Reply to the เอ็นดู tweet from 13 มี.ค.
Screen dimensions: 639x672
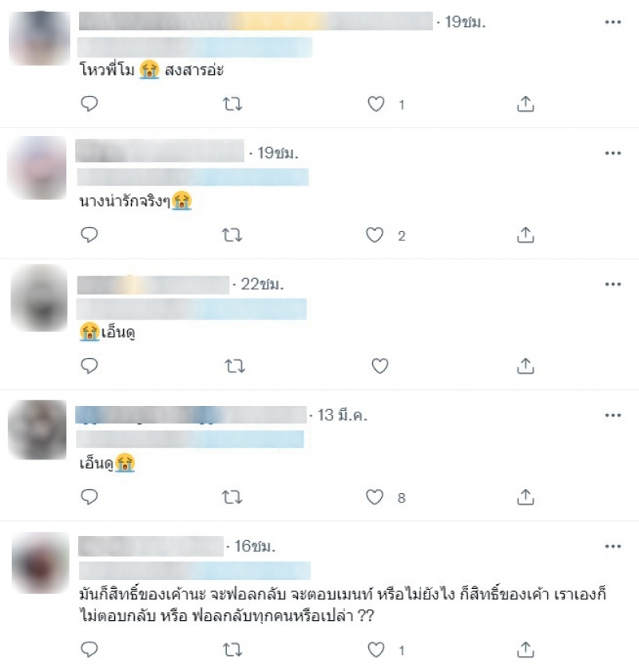coord(89,497)
